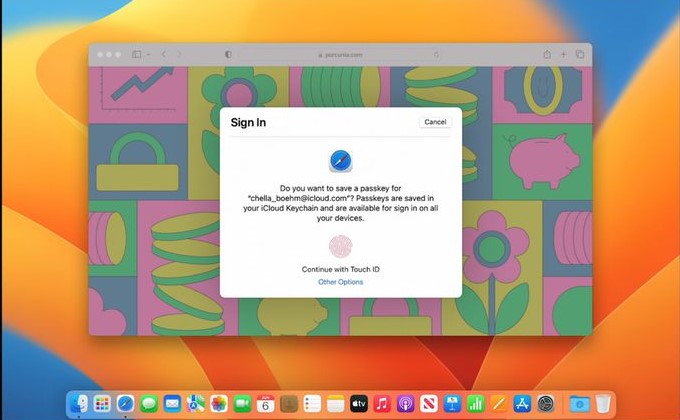Go back with Safari's back arrow
This screenshot has height=420, width=680.
click(164, 54)
